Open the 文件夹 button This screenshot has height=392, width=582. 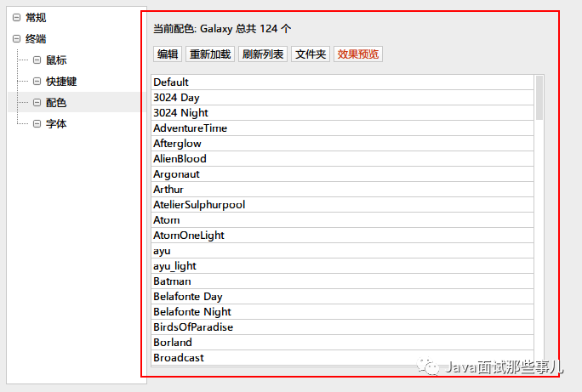(311, 54)
